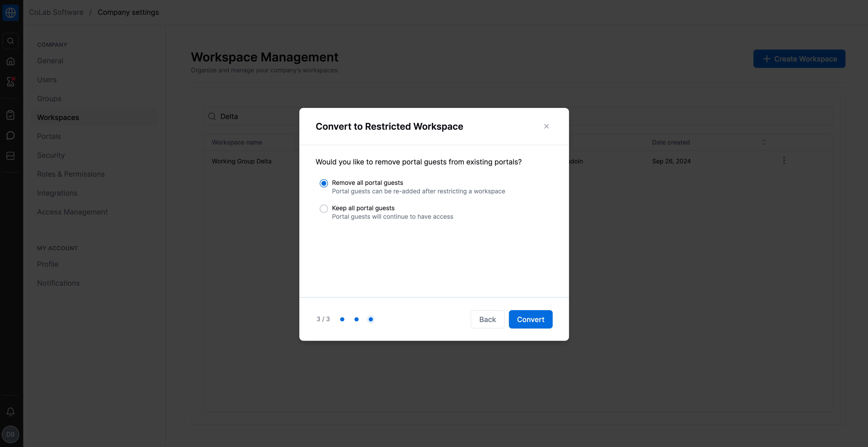Open the notifications bell icon
Screen dimensions: 868x447
[x=10, y=412]
